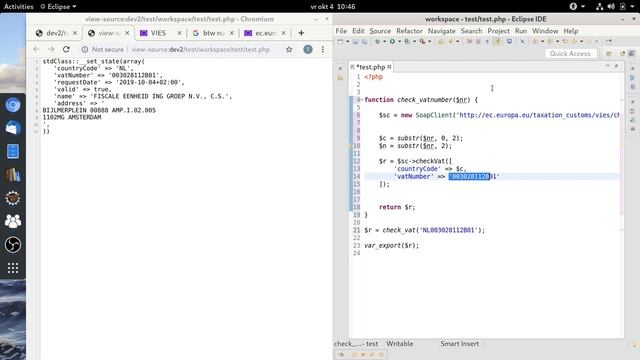Save the file in Eclipse toolbar
The height and width of the screenshot is (360, 640).
tap(356, 41)
